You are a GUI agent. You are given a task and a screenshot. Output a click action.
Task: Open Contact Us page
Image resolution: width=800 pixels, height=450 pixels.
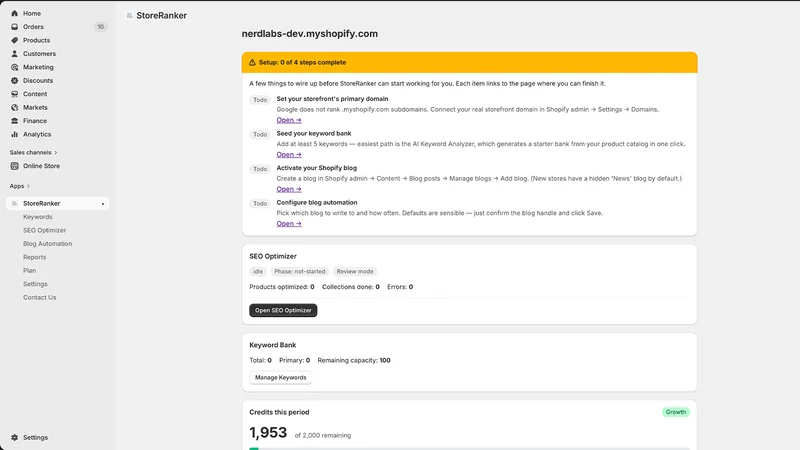pyautogui.click(x=39, y=297)
